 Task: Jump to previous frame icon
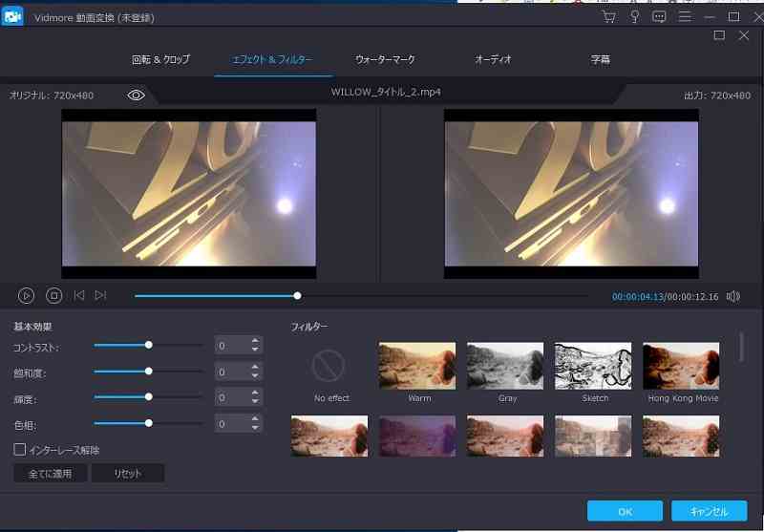79,296
